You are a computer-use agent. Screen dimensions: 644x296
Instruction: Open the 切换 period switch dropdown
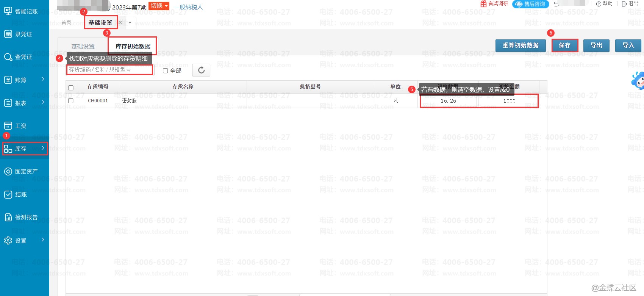pos(159,6)
